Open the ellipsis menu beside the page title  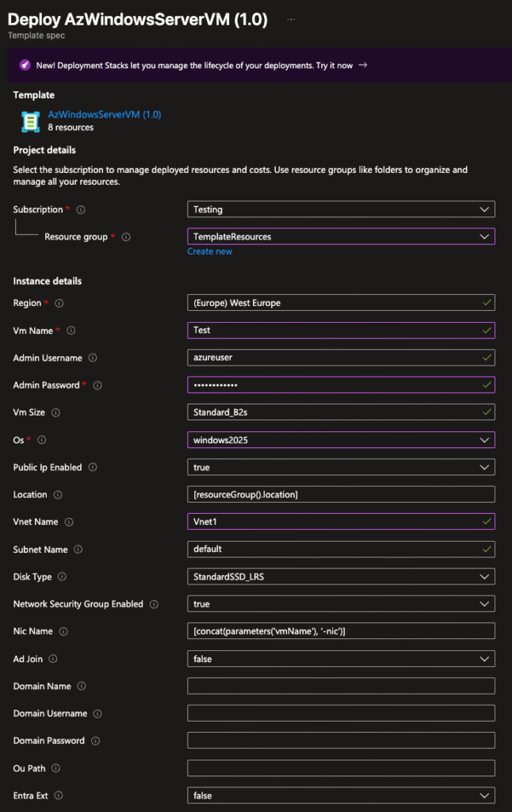[292, 20]
